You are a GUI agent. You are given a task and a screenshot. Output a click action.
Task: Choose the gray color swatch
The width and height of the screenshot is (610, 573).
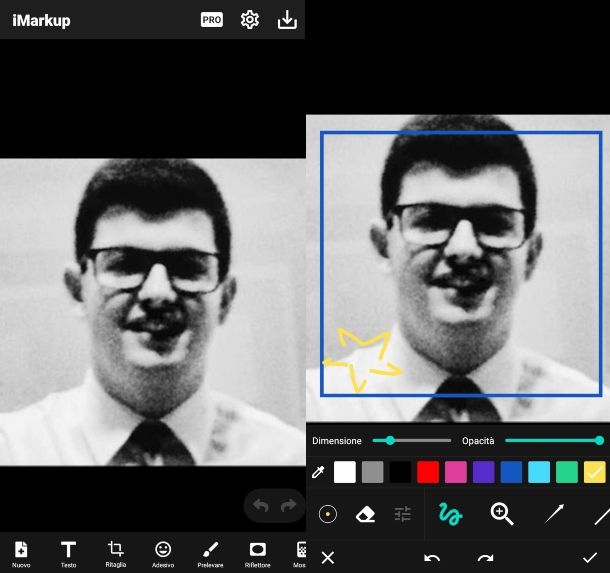[x=372, y=472]
